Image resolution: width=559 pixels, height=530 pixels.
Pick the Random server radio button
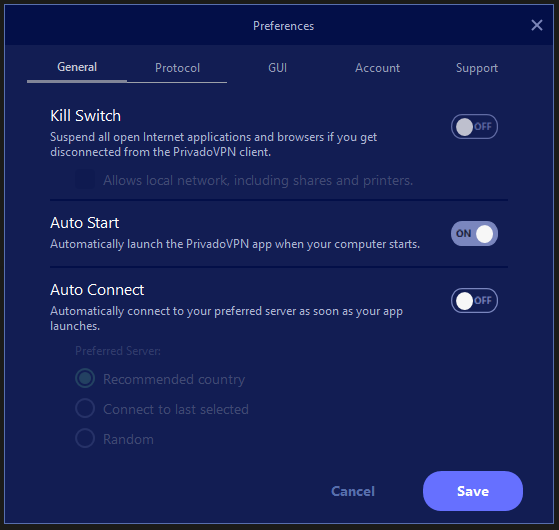[85, 438]
